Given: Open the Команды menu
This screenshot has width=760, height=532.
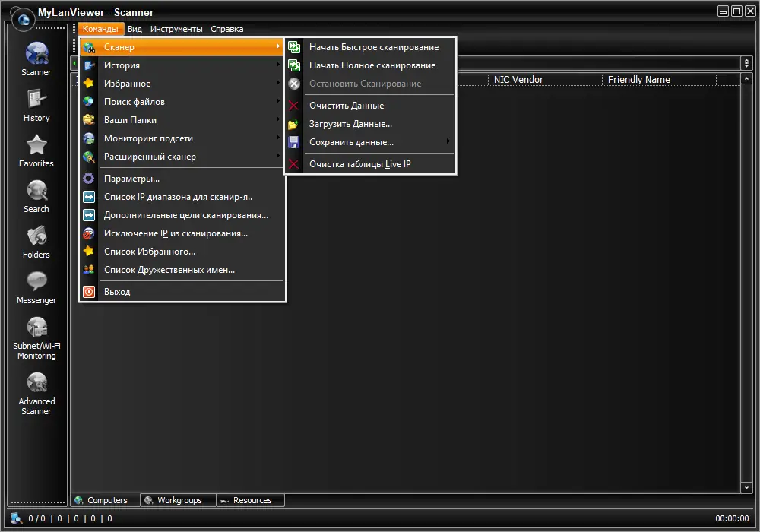Looking at the screenshot, I should tap(100, 29).
